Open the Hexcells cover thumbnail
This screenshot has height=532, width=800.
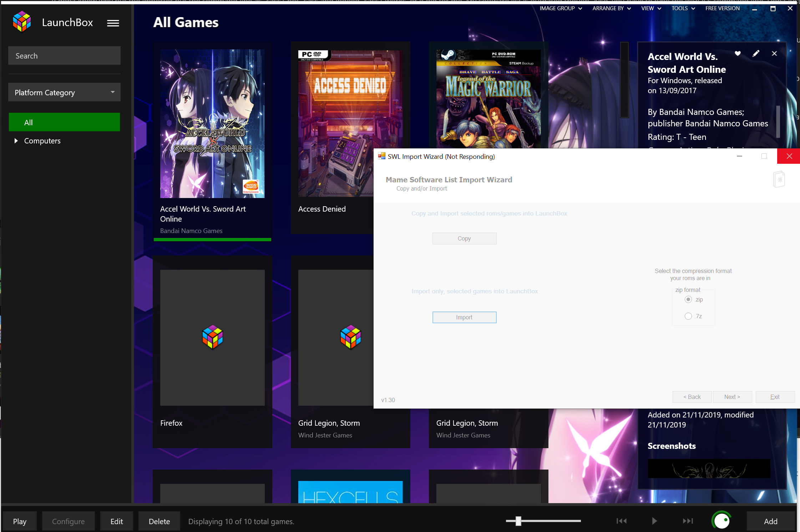[x=350, y=492]
